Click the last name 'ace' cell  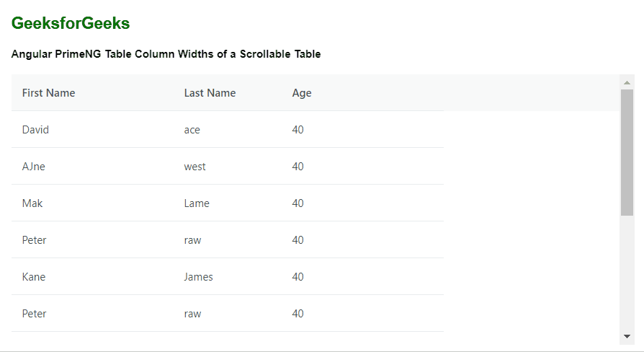[227, 130]
